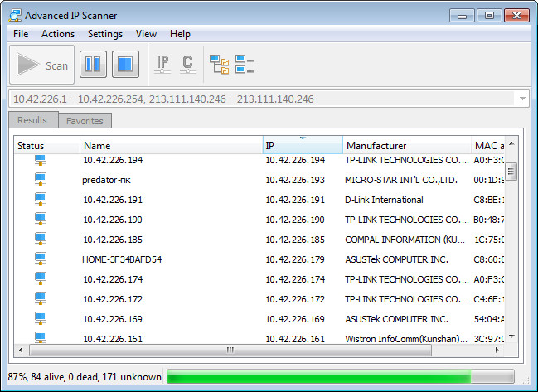Screen dimensions: 538x392
Task: Click the Stop scan toolbar button
Action: click(x=125, y=65)
